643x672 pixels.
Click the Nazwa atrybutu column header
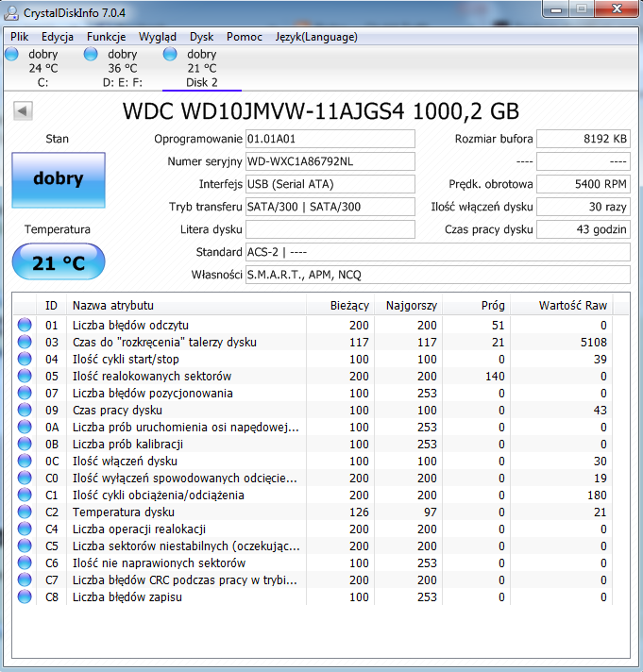click(186, 306)
